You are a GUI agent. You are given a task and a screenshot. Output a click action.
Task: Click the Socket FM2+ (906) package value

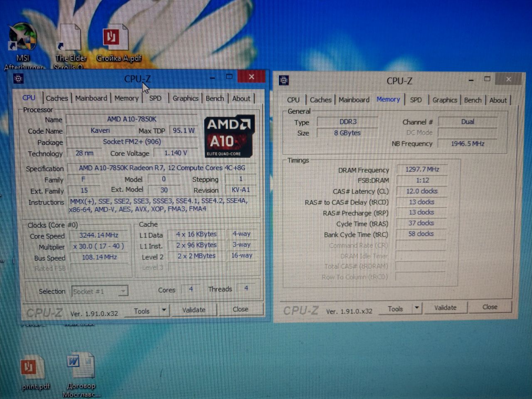point(131,142)
